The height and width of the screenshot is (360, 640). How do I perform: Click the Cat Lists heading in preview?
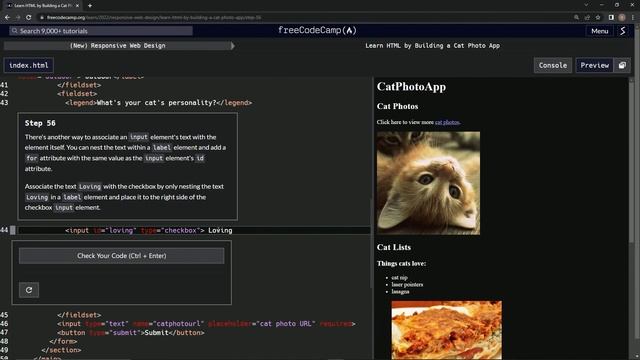394,247
